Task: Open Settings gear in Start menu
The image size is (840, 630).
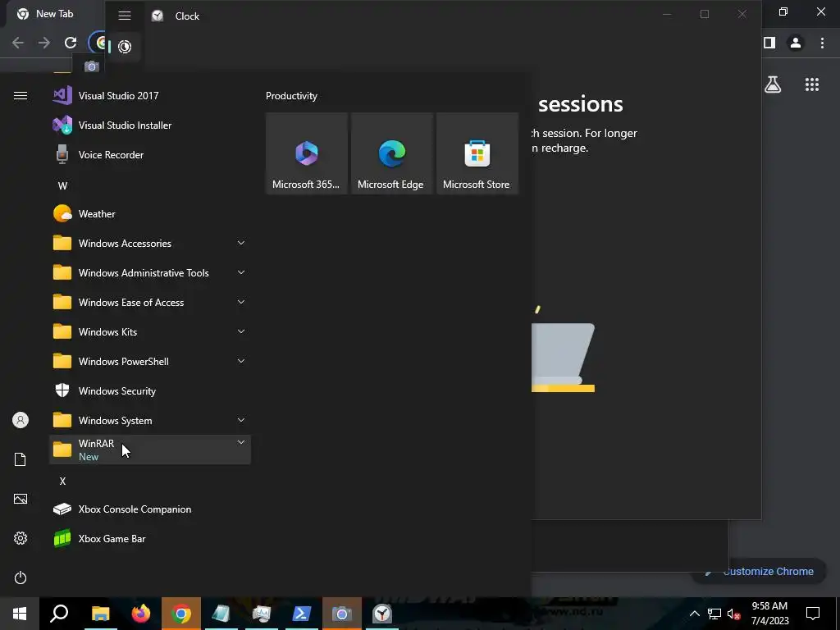Action: [x=21, y=538]
